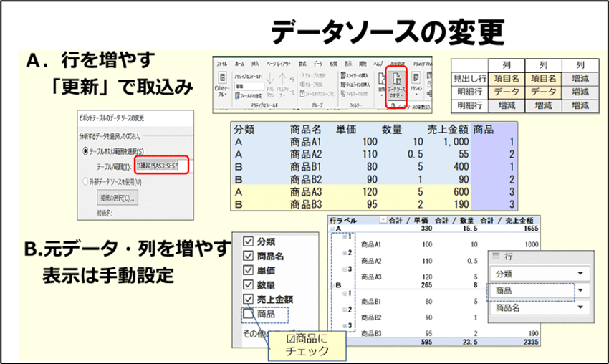This screenshot has height=364, width=609.
Task: Open the ファイル ribbon tab
Action: pyautogui.click(x=222, y=64)
